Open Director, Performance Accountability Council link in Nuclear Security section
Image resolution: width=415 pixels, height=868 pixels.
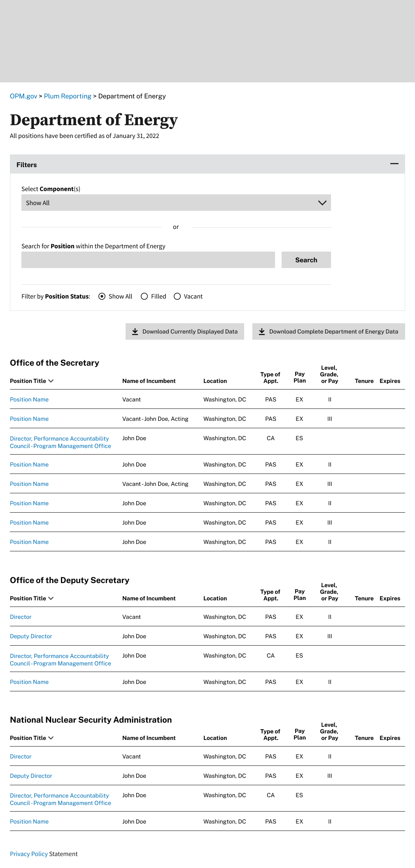tap(61, 799)
